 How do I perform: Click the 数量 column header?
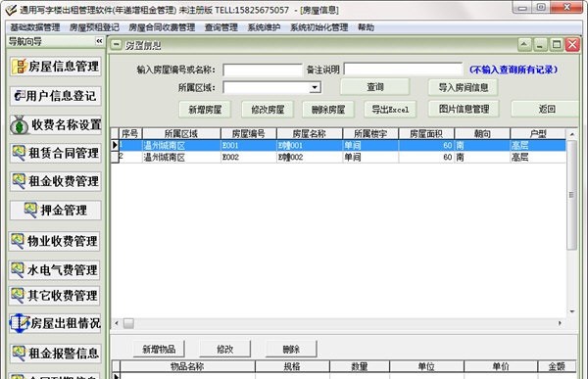pyautogui.click(x=360, y=366)
